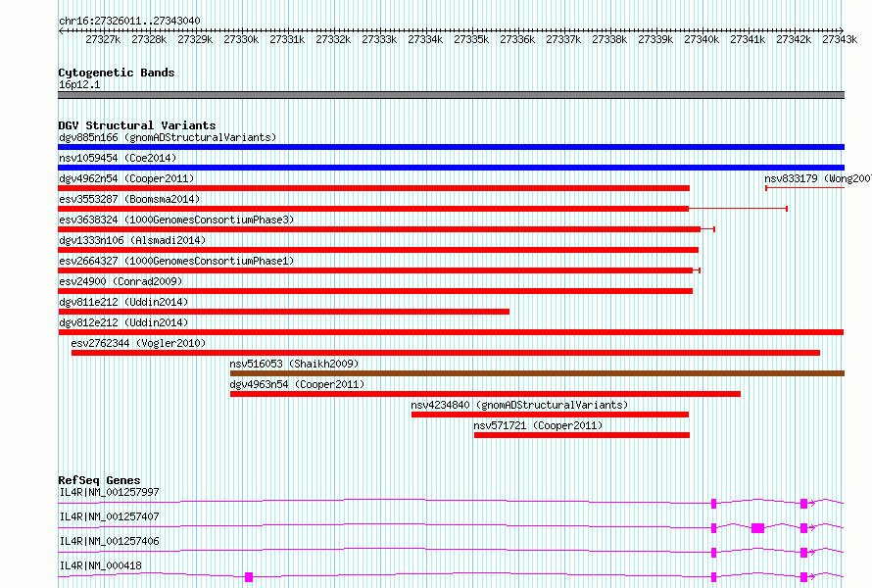Click the RefSeq Genes track title

[x=99, y=480]
